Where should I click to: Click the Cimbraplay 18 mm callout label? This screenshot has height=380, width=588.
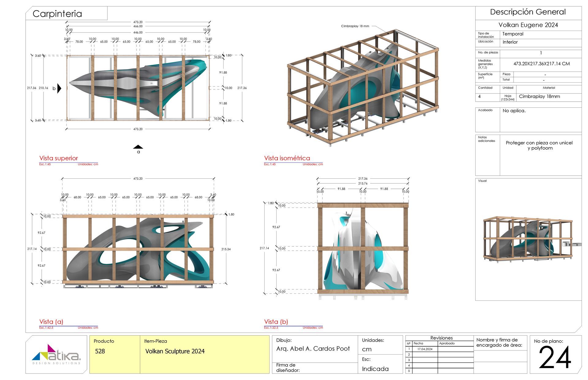355,26
